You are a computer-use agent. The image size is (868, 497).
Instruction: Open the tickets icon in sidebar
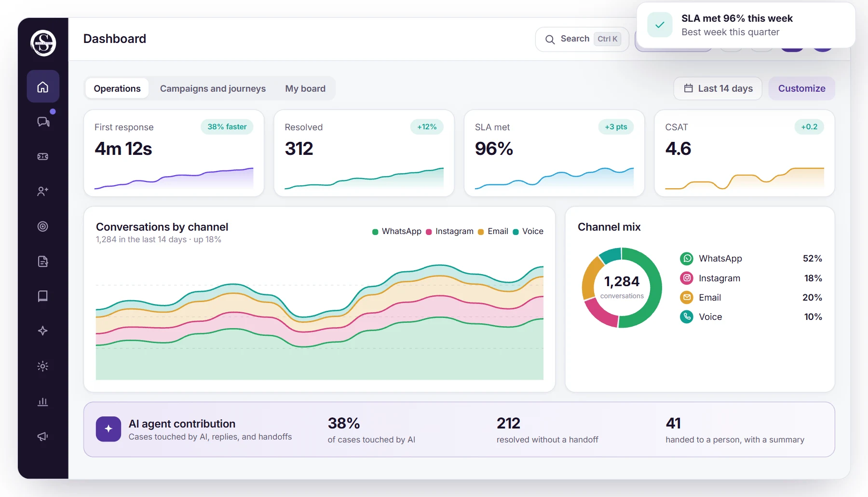pos(43,156)
